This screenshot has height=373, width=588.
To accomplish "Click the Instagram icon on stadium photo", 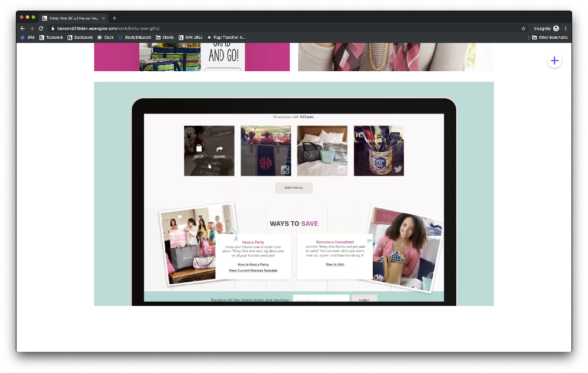I will click(285, 170).
